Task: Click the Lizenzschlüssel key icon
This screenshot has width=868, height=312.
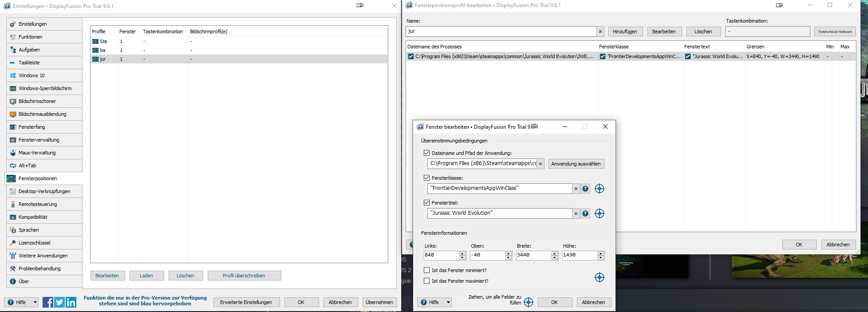Action: tap(13, 243)
